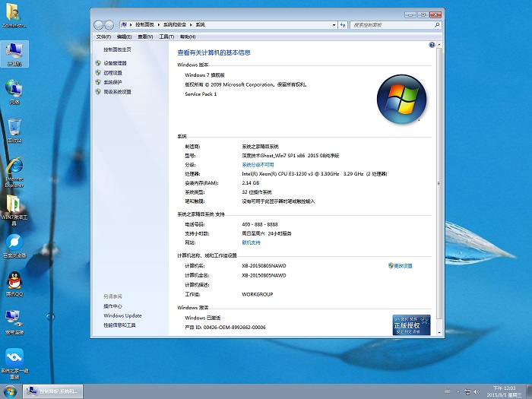Expand the 系统和安全 breadcrumb arrow
The height and width of the screenshot is (399, 532).
pos(192,24)
